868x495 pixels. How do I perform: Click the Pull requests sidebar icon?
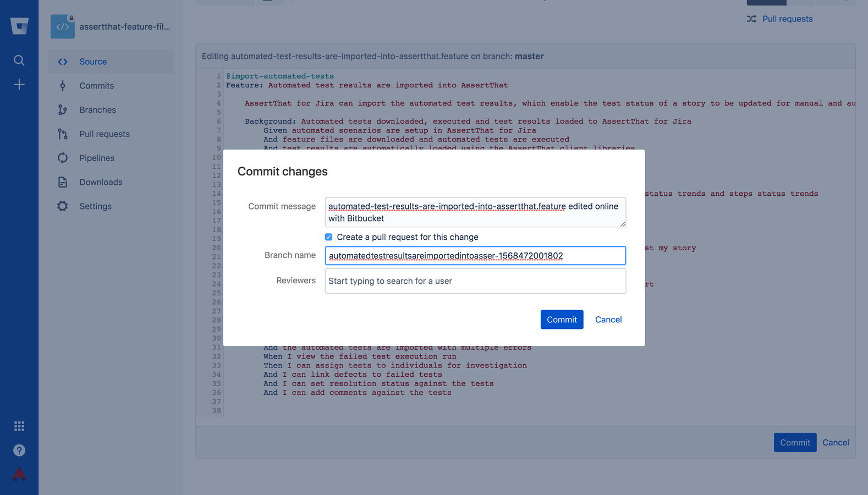(63, 134)
